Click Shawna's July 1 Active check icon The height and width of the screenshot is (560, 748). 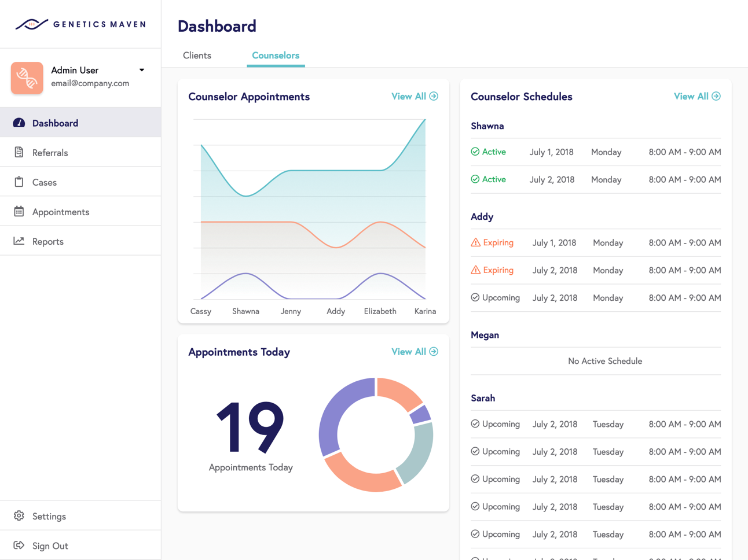(475, 152)
